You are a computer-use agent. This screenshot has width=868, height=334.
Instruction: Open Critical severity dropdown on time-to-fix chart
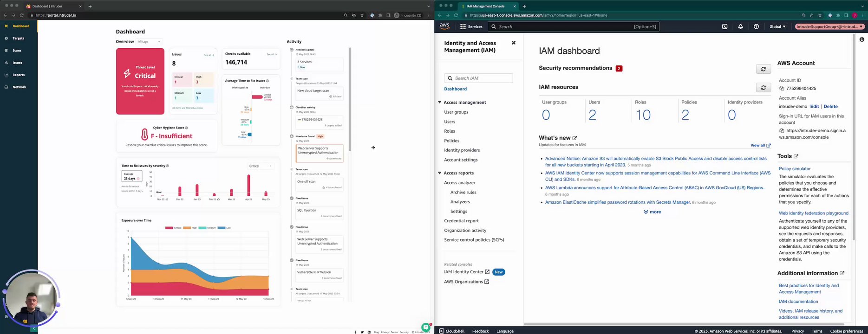[x=260, y=166]
